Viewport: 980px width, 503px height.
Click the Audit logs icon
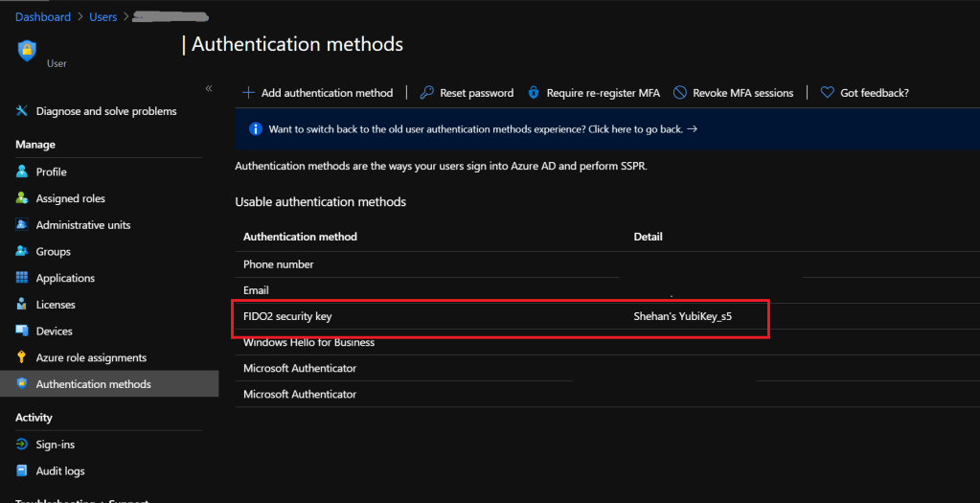(22, 471)
